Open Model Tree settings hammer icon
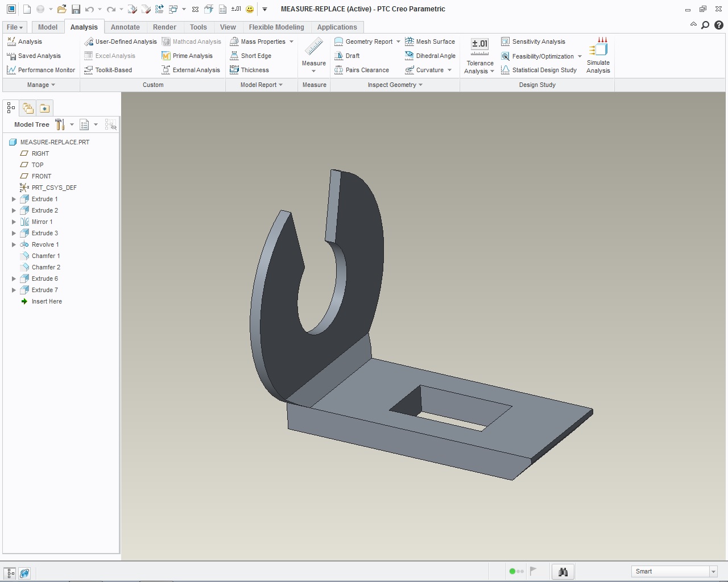728x582 pixels. tap(60, 124)
